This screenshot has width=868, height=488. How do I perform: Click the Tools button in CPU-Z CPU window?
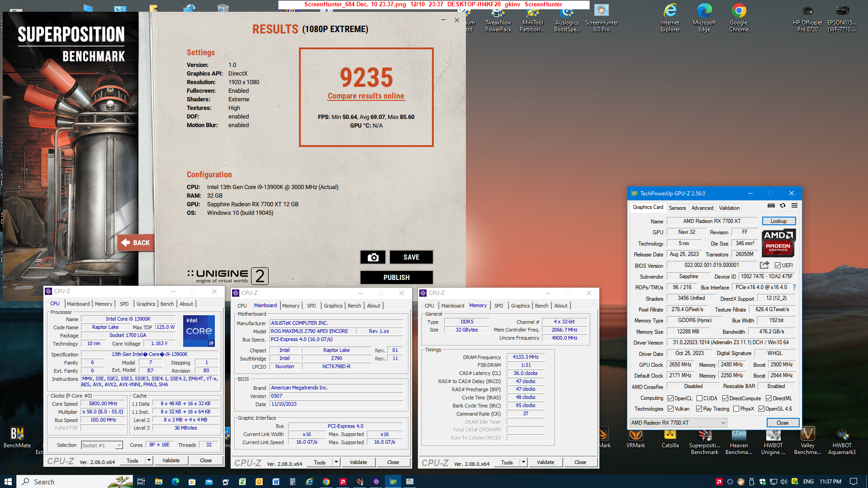(133, 460)
